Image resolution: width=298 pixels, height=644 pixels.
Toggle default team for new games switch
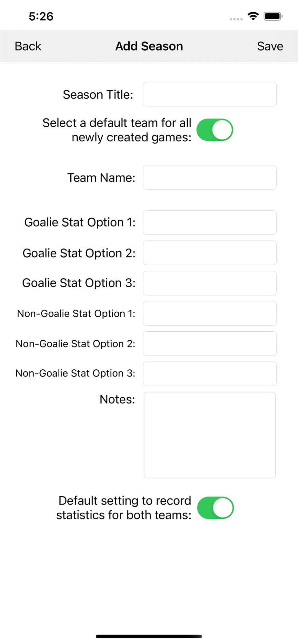point(215,130)
